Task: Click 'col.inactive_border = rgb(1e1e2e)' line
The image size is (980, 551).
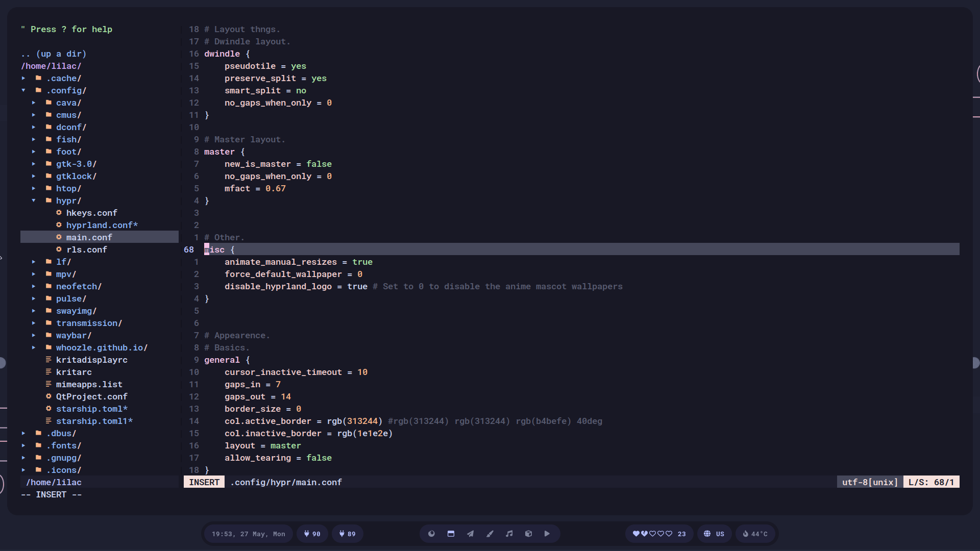Action: [x=309, y=433]
